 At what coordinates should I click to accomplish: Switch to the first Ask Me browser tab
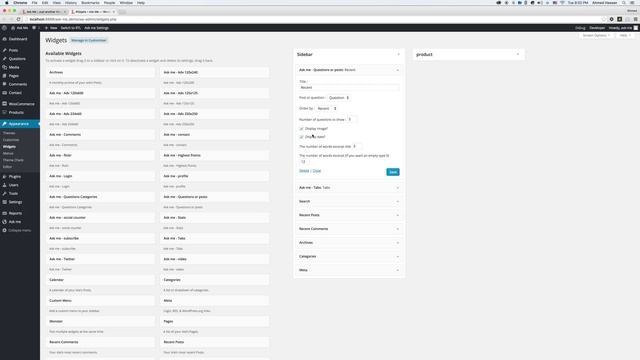tap(44, 12)
